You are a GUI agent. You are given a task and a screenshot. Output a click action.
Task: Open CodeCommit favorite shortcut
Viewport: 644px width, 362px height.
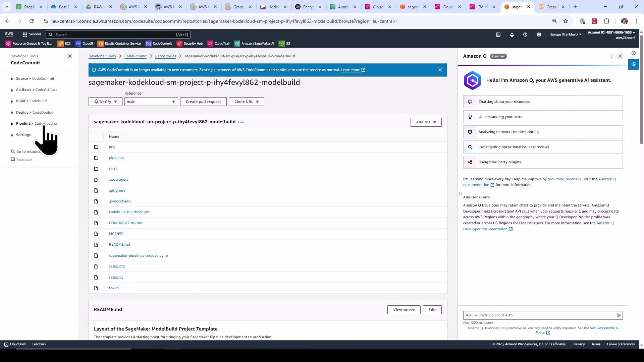pos(159,44)
